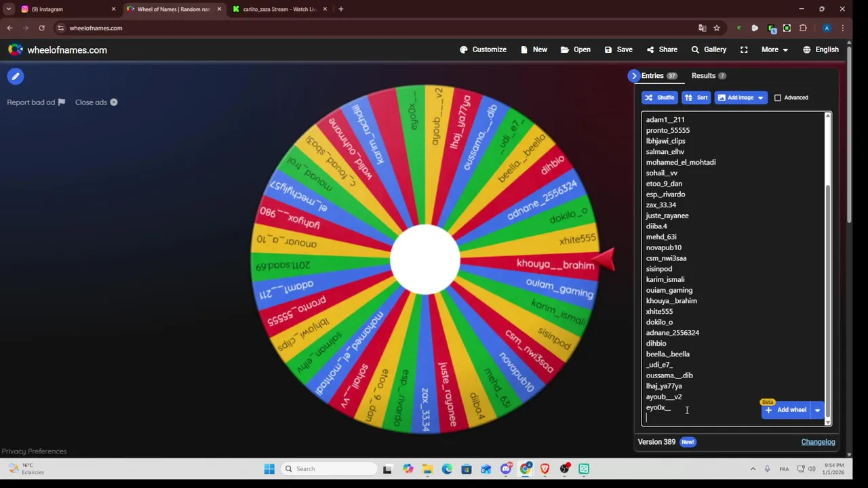Viewport: 868px width, 488px height.
Task: Click the taskbar Search box
Action: (x=329, y=469)
